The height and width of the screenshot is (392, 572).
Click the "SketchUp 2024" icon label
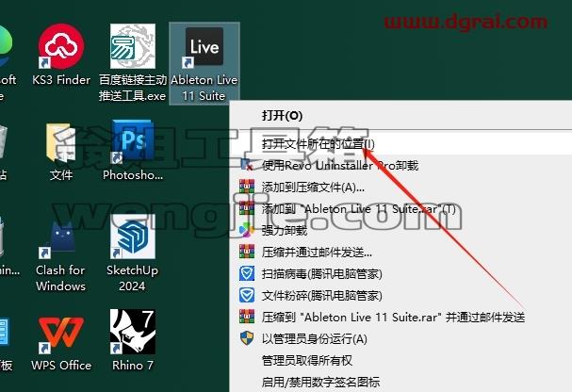click(133, 278)
